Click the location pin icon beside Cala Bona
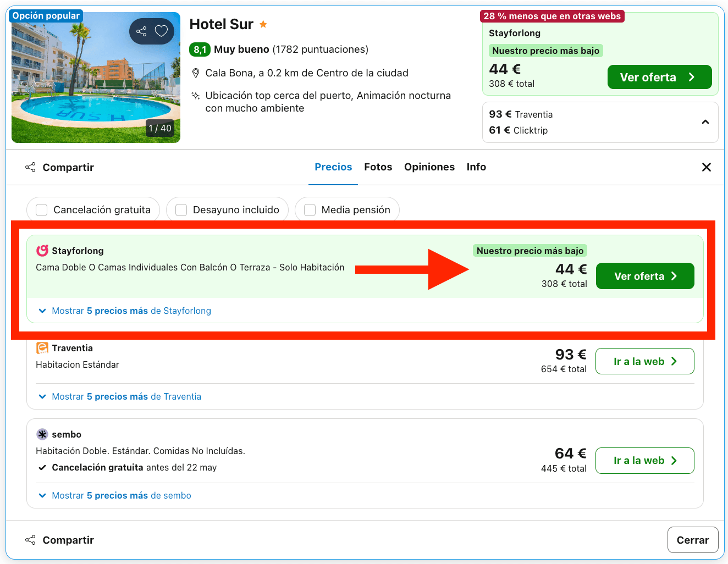The image size is (728, 564). [195, 73]
